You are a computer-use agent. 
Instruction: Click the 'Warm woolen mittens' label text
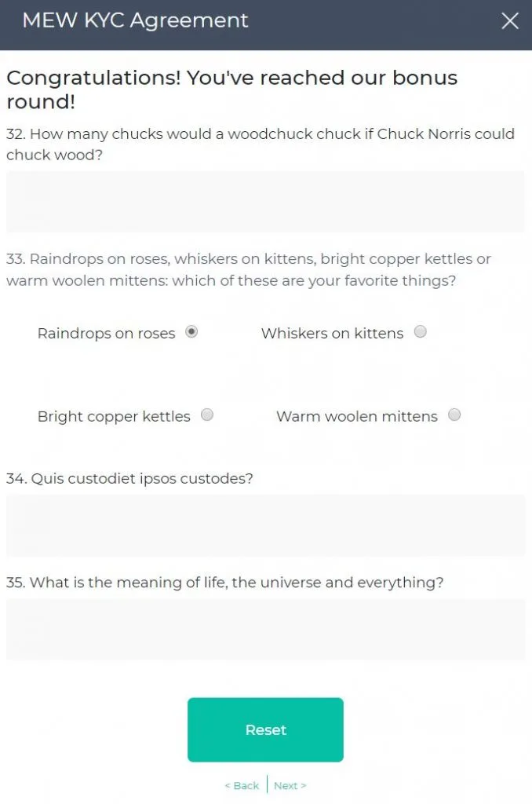click(357, 417)
